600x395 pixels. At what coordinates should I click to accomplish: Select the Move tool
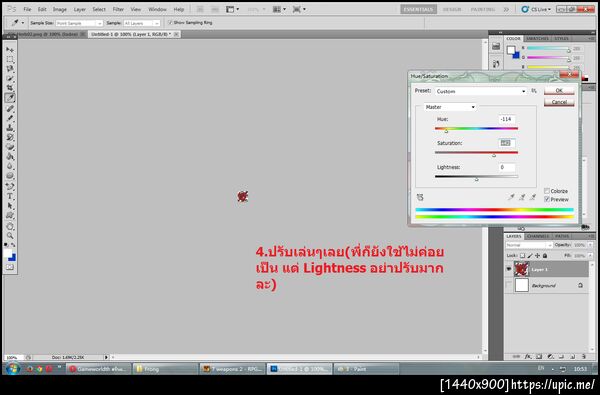(10, 50)
